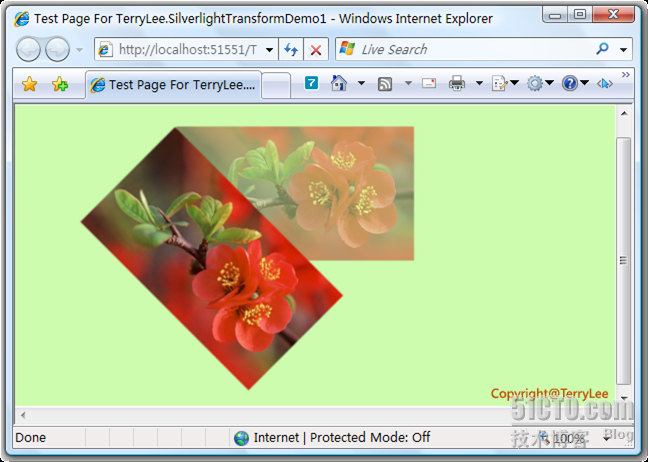Open the address bar history dropdown
The height and width of the screenshot is (462, 648).
269,50
